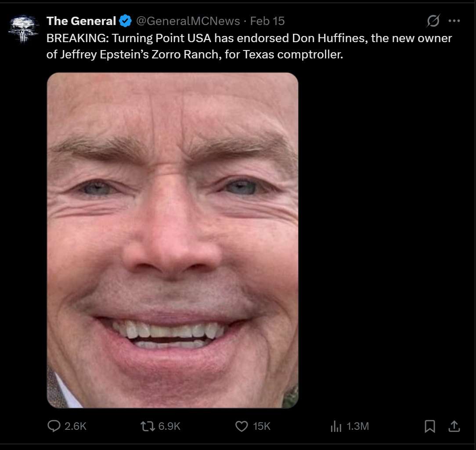Click the Grok explain post icon
The height and width of the screenshot is (450, 476).
pos(433,21)
